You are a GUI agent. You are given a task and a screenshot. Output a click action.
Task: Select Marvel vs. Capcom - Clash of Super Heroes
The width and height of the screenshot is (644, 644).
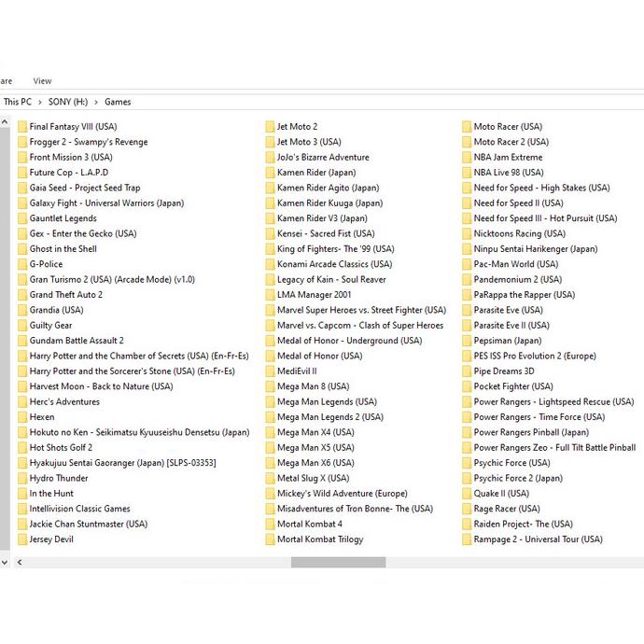pos(360,326)
